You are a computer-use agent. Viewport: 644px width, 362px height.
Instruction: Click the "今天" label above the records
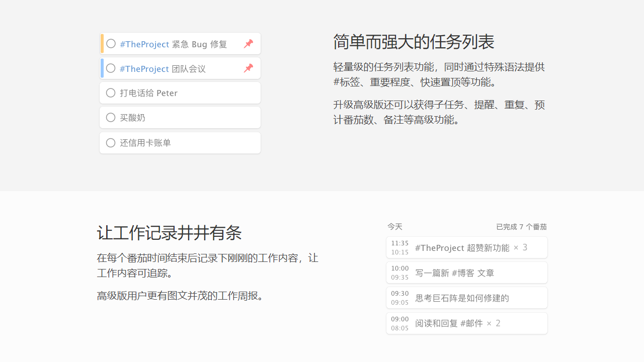395,227
